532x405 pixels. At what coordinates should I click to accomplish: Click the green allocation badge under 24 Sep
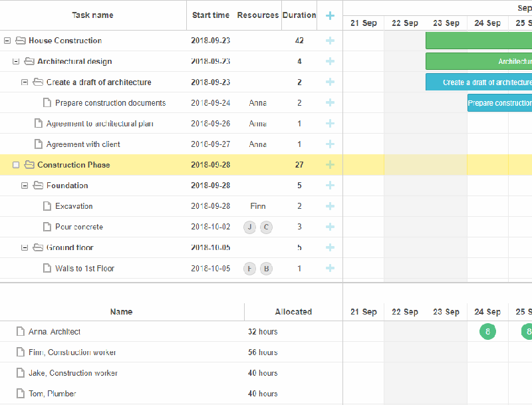487,331
